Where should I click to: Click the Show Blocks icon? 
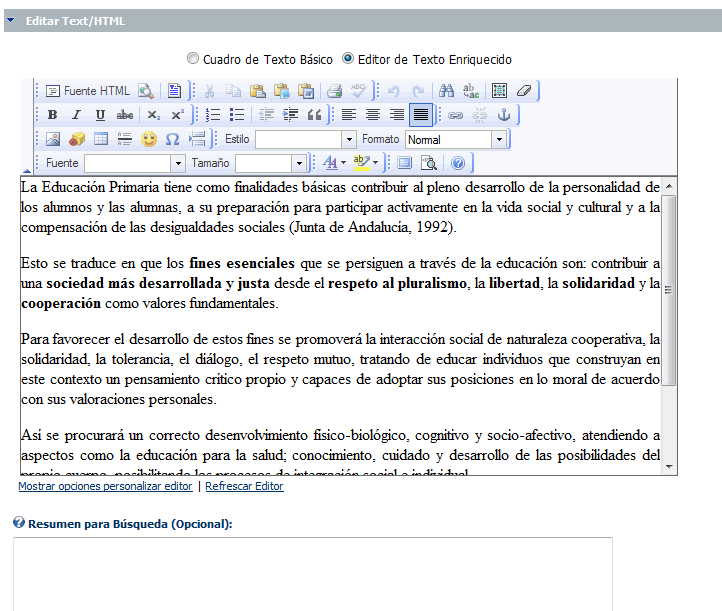[x=429, y=163]
